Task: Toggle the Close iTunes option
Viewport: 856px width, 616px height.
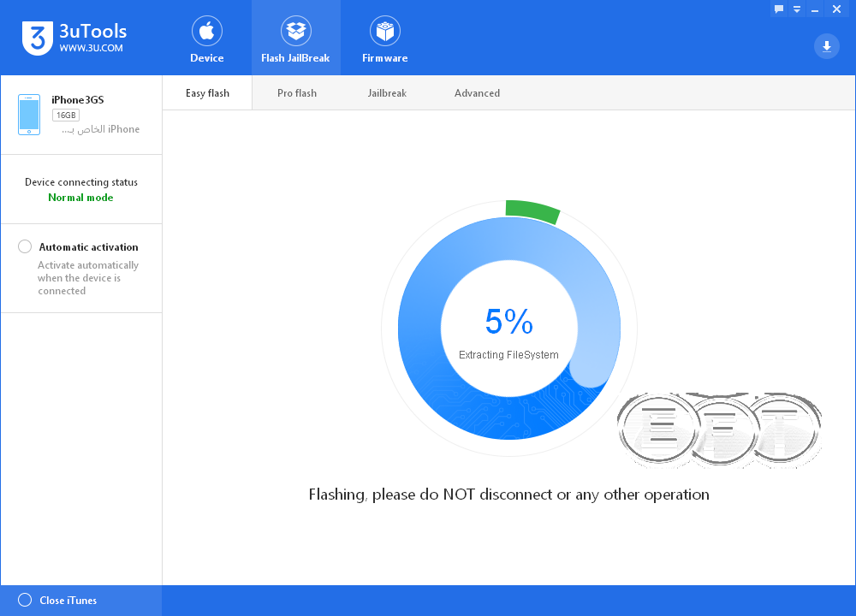Action: pyautogui.click(x=25, y=601)
